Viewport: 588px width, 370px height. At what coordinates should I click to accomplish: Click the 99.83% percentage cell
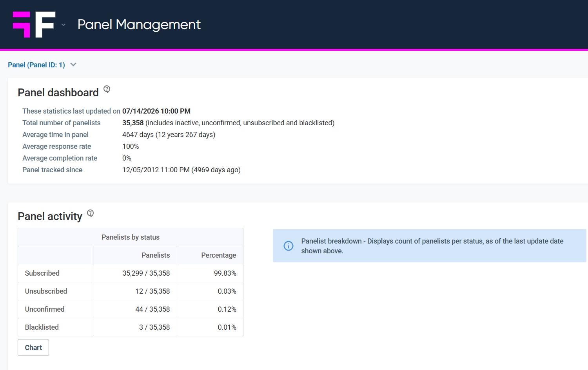coord(210,273)
